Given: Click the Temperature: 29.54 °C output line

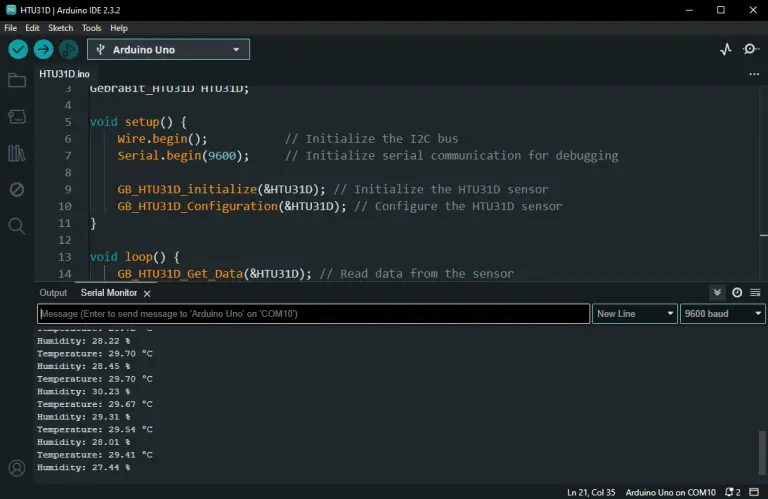Looking at the screenshot, I should click(x=95, y=429).
